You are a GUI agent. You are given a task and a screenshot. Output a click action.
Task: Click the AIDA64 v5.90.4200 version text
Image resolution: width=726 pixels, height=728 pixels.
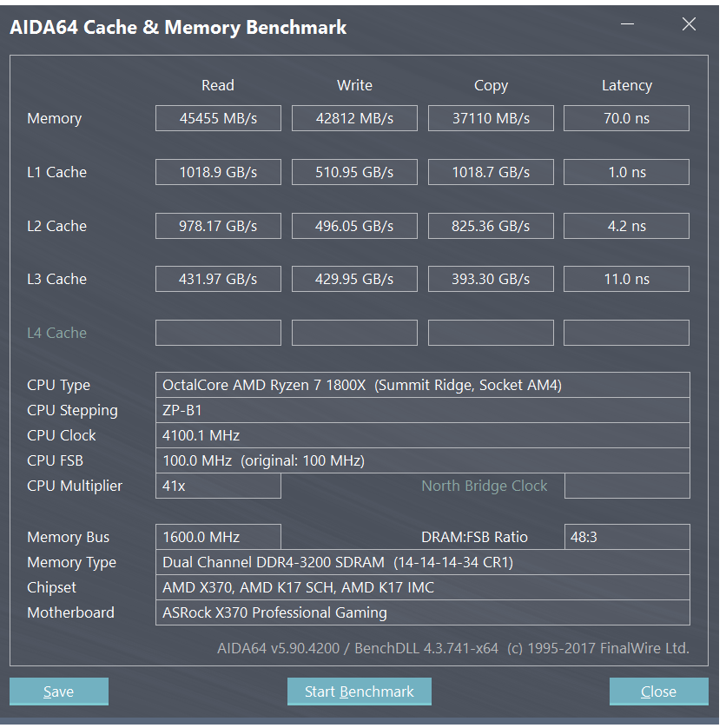[453, 648]
